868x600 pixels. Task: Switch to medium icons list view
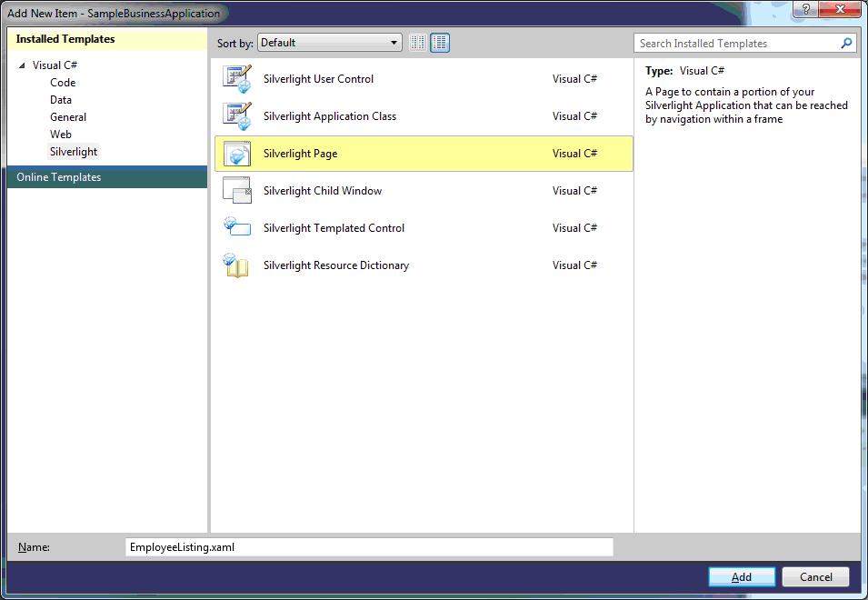[440, 43]
